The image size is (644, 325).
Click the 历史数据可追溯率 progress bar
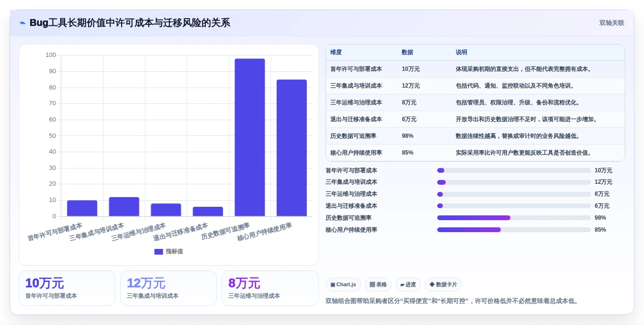(514, 218)
